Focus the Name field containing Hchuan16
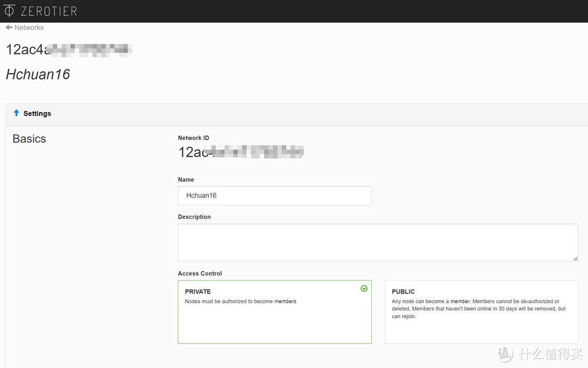Image resolution: width=588 pixels, height=368 pixels. point(274,195)
